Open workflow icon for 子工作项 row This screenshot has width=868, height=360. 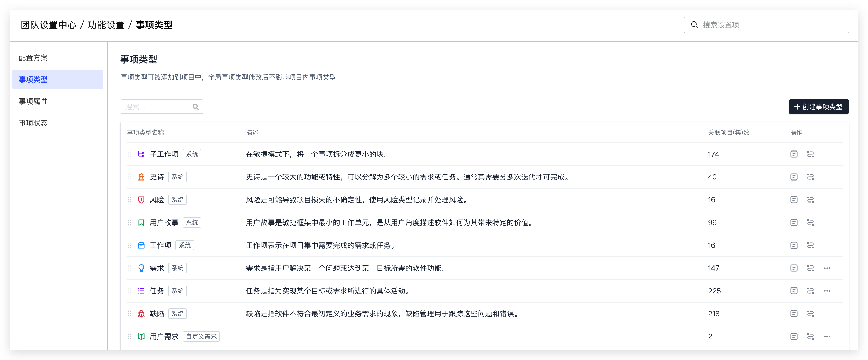click(810, 154)
